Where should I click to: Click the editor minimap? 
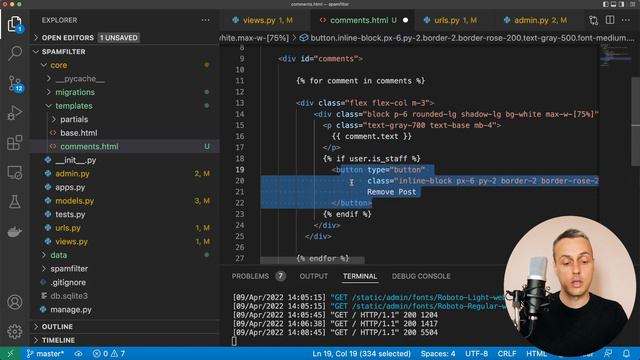coord(616,57)
